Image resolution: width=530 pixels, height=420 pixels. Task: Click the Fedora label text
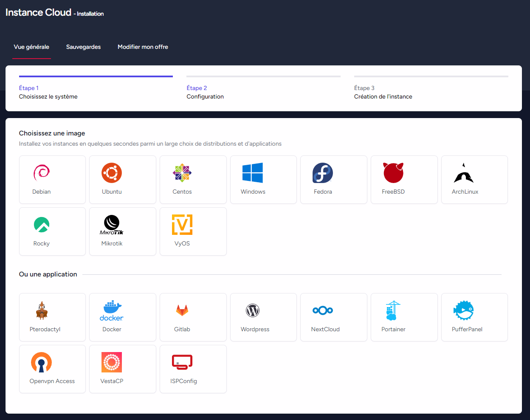[323, 192]
